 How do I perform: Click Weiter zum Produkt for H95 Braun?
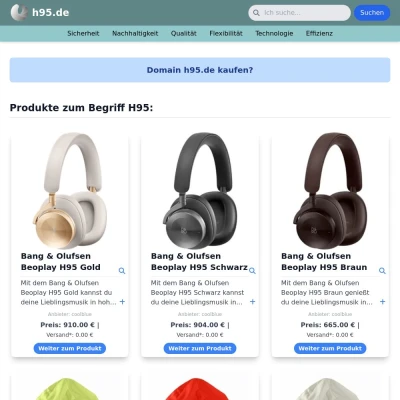click(330, 348)
